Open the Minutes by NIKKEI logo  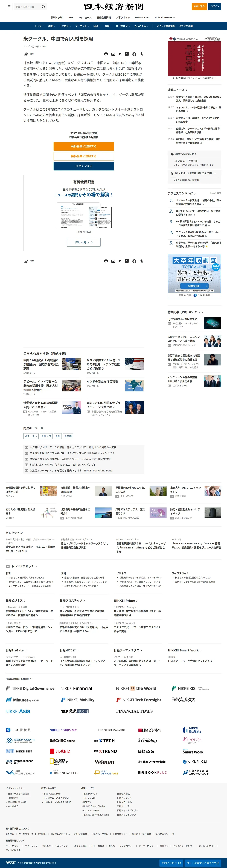(22, 700)
